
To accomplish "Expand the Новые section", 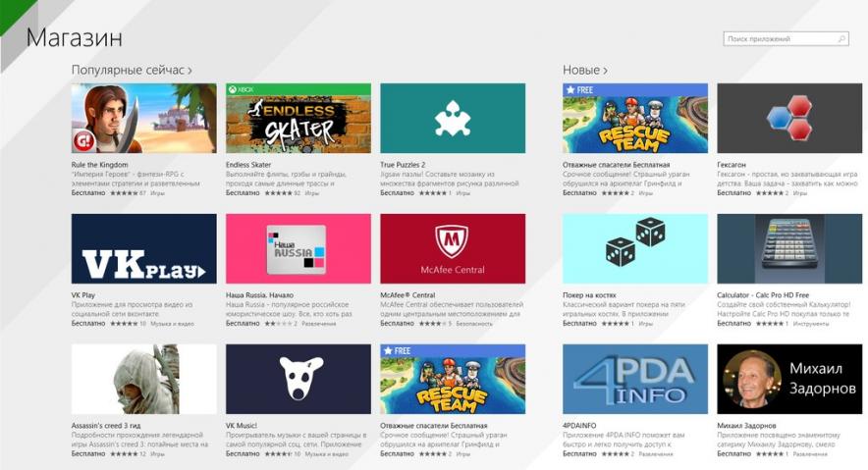I will (x=585, y=71).
